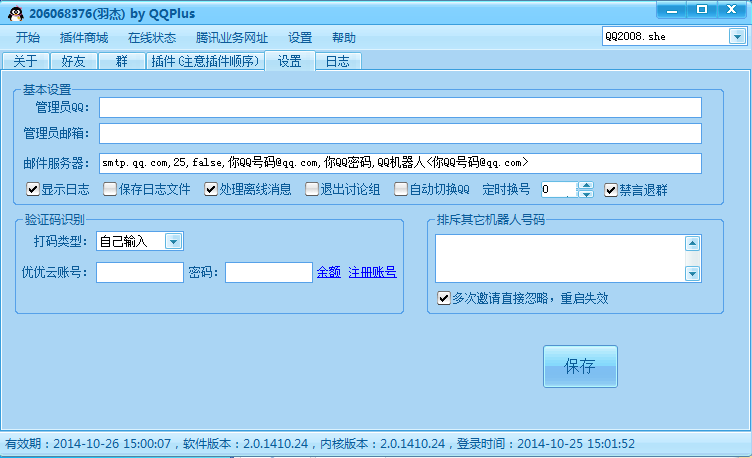This screenshot has height=458, width=752.
Task: Expand the QQ2008.she skin dropdown
Action: pos(737,36)
